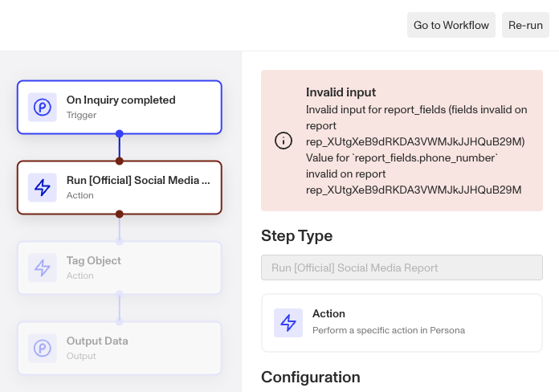Click the connector dot between Tag Object and Output

click(120, 294)
